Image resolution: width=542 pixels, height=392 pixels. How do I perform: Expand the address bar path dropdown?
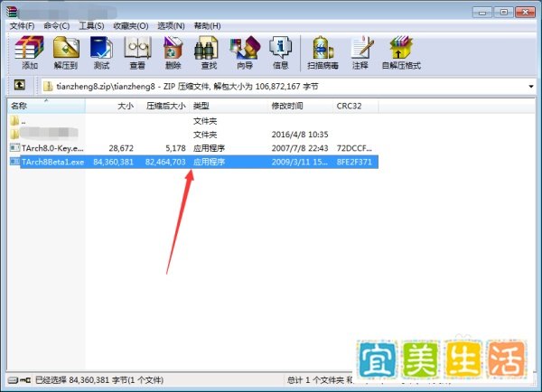click(531, 87)
